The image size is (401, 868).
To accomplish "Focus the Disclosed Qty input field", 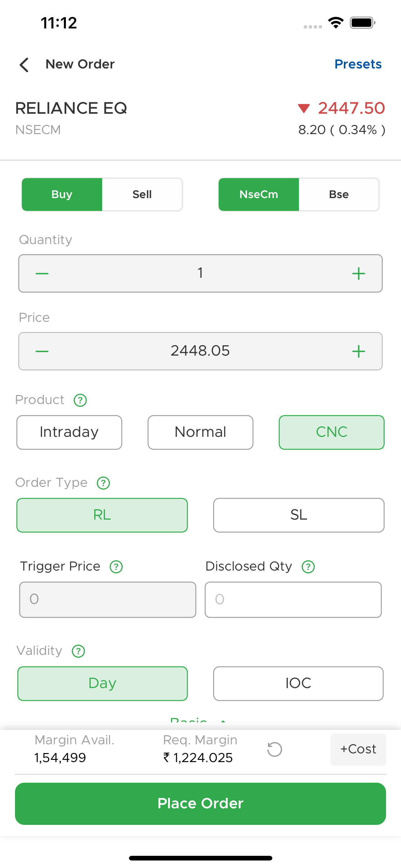I will (293, 600).
